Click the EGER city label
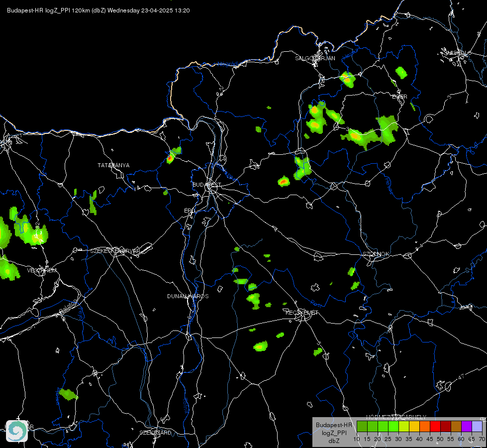The height and width of the screenshot is (448, 487). coord(399,97)
